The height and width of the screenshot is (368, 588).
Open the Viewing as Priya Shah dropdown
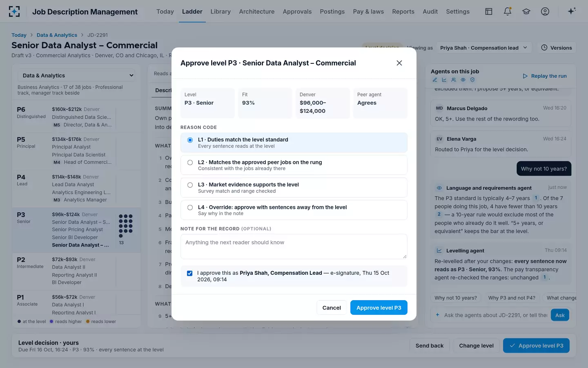pos(484,48)
